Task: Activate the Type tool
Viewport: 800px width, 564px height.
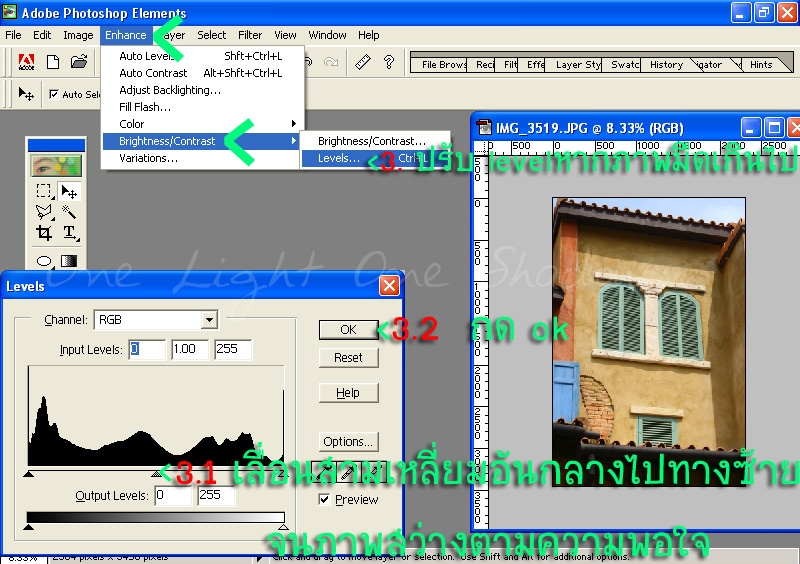Action: [x=69, y=233]
